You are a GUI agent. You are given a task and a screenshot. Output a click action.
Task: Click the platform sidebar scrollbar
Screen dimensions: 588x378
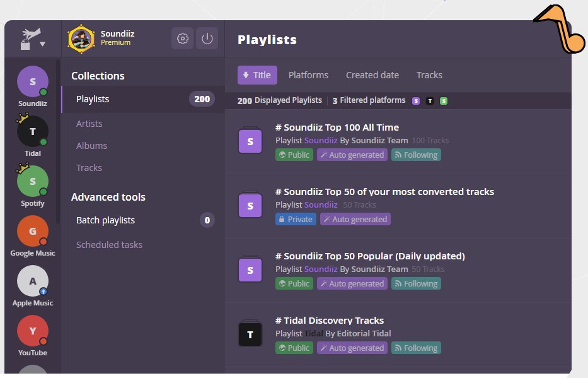pos(58,142)
